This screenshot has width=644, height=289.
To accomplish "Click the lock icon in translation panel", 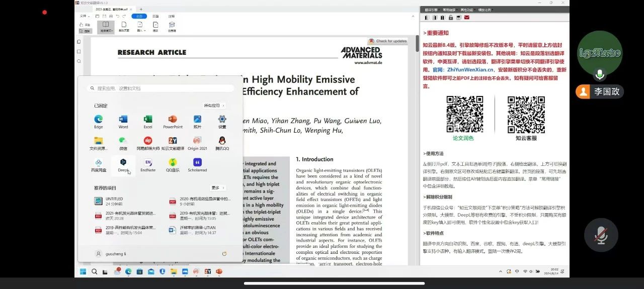I will (x=451, y=18).
